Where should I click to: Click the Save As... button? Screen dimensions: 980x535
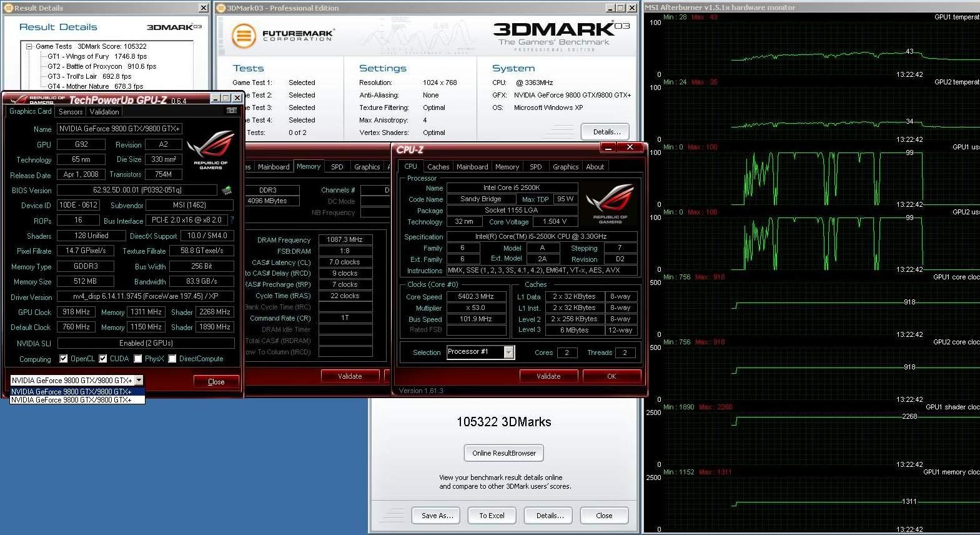[437, 516]
